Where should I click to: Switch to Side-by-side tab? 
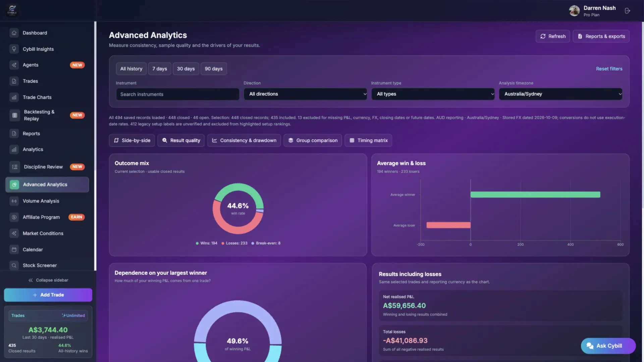[x=132, y=140]
